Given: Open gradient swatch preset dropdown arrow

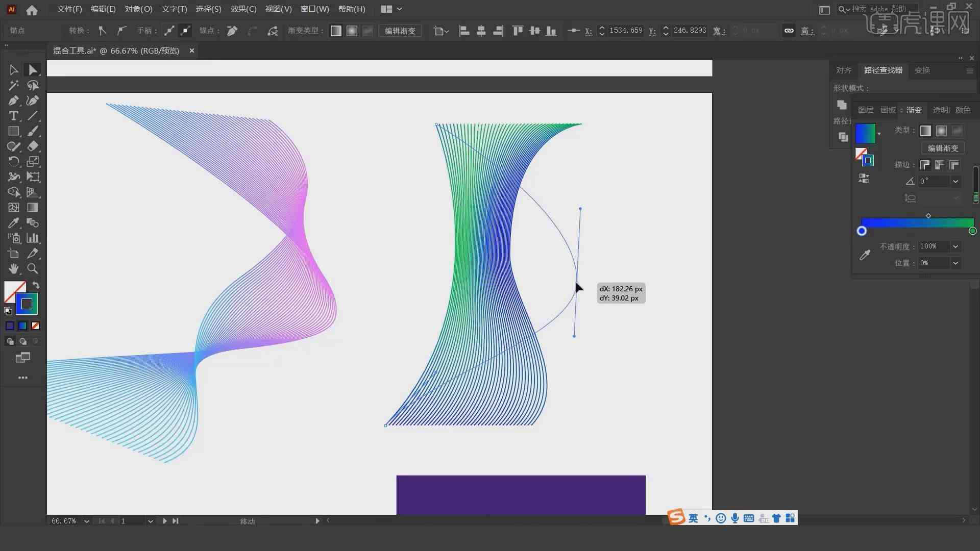Looking at the screenshot, I should [x=879, y=134].
